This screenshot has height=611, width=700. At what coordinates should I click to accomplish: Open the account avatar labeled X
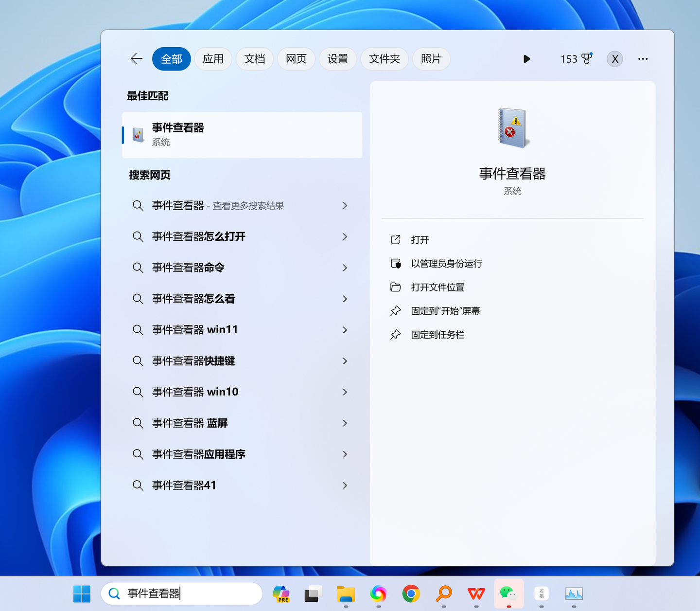coord(615,59)
